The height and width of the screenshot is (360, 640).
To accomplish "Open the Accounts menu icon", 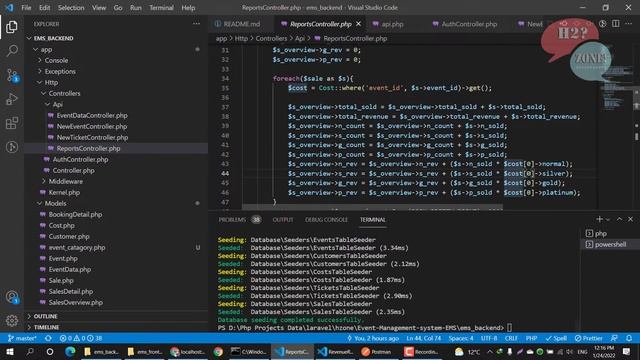I will [x=12, y=297].
